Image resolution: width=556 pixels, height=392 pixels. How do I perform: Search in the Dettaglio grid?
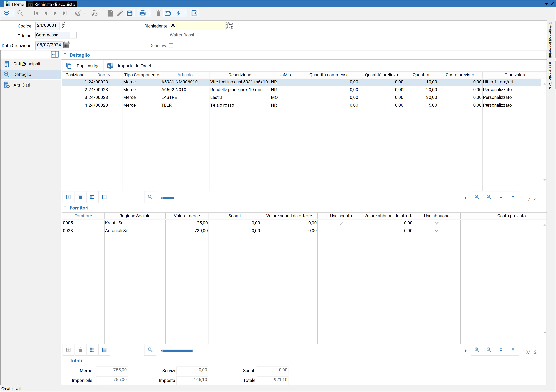coord(150,197)
